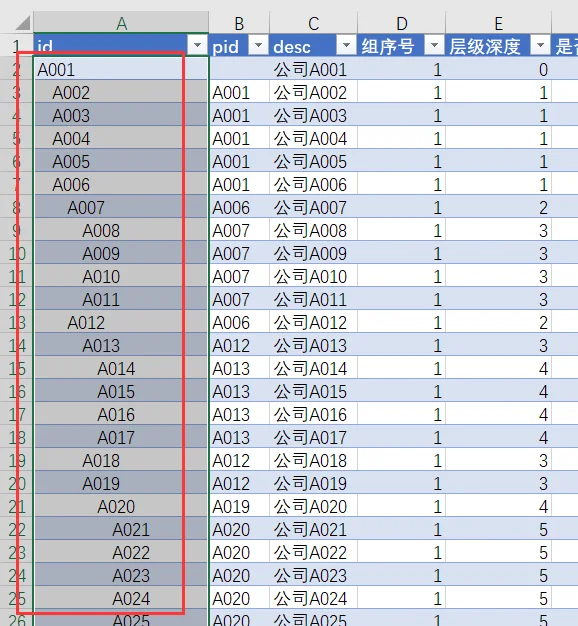
Task: Click the 组序号 header cell
Action: click(402, 46)
